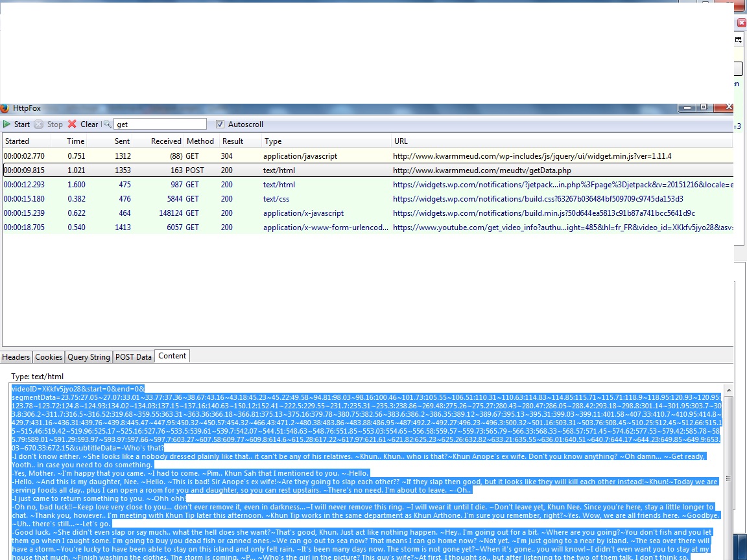
Task: Click the green Start arrow icon
Action: (x=6, y=124)
